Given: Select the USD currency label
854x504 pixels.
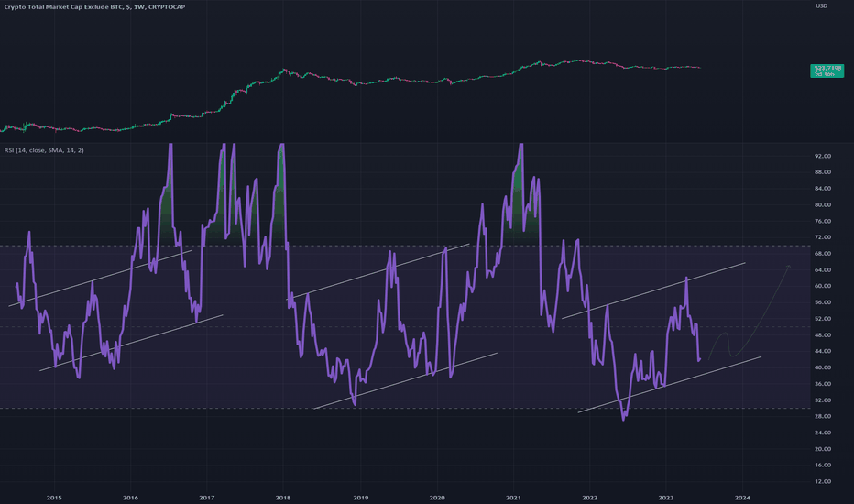Looking at the screenshot, I should 821,6.
